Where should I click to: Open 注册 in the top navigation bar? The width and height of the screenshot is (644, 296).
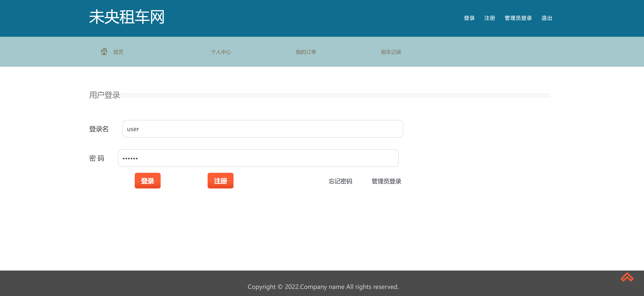[489, 18]
